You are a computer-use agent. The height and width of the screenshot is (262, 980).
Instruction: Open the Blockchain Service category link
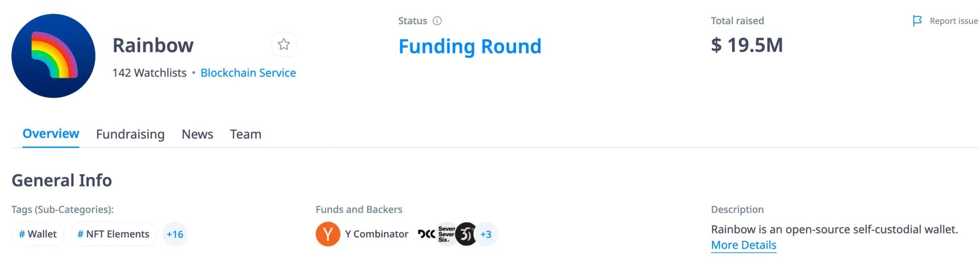(248, 73)
